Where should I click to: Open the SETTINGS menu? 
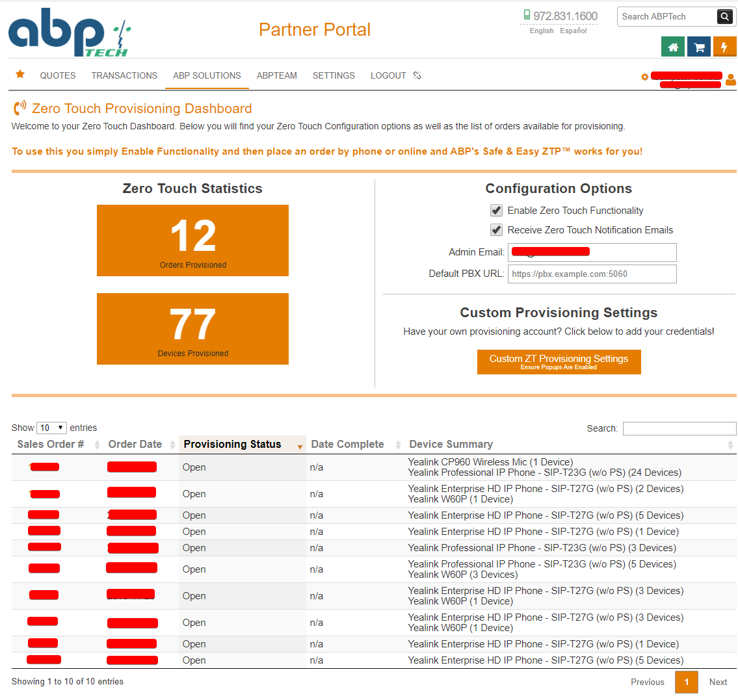click(x=334, y=75)
